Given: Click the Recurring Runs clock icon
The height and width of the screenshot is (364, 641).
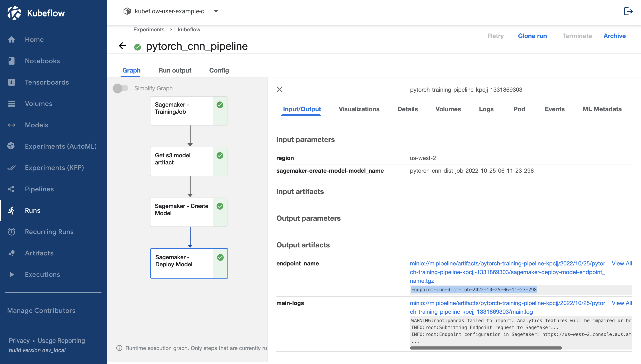Looking at the screenshot, I should pos(12,232).
